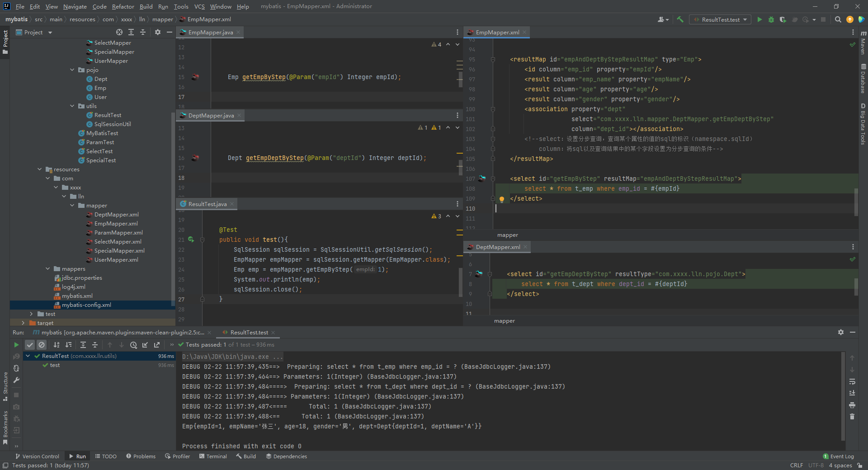
Task: Run ResultTest.test with the green play icon
Action: (759, 19)
